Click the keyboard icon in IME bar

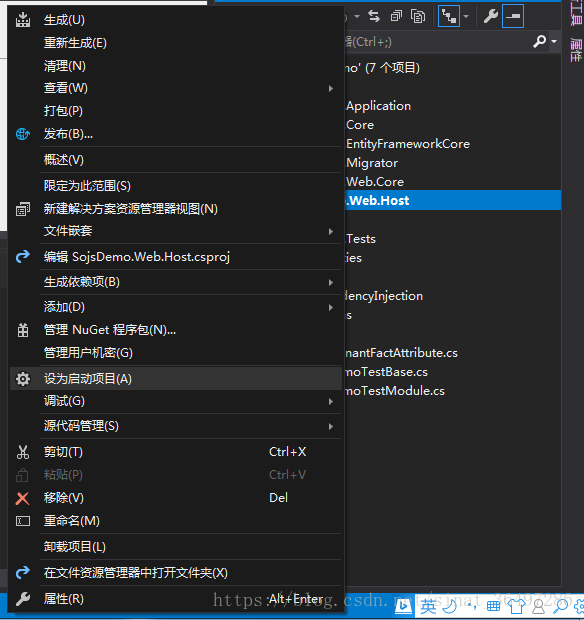pyautogui.click(x=493, y=606)
